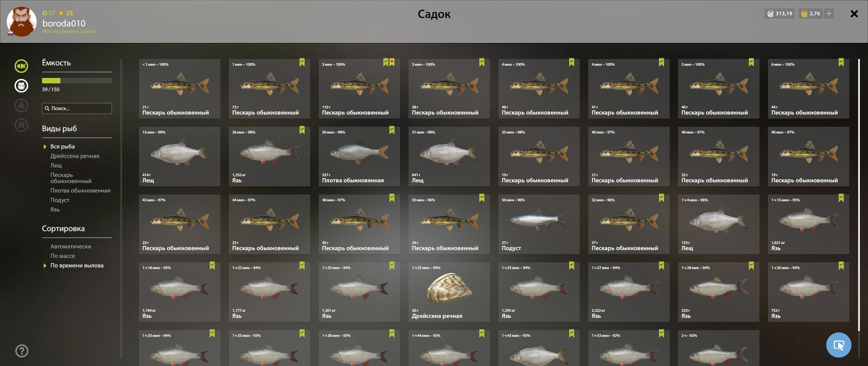Toggle the star mark on 110 г Пескарь card
The width and height of the screenshot is (868, 366).
[x=392, y=62]
